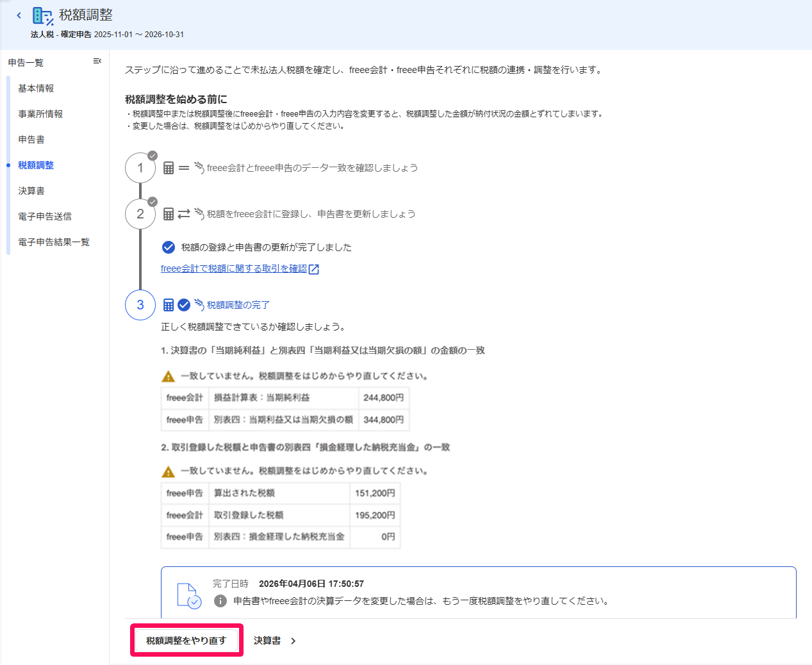Image resolution: width=812 pixels, height=665 pixels.
Task: Click the 税額調整 calculator header icon
Action: (43, 16)
